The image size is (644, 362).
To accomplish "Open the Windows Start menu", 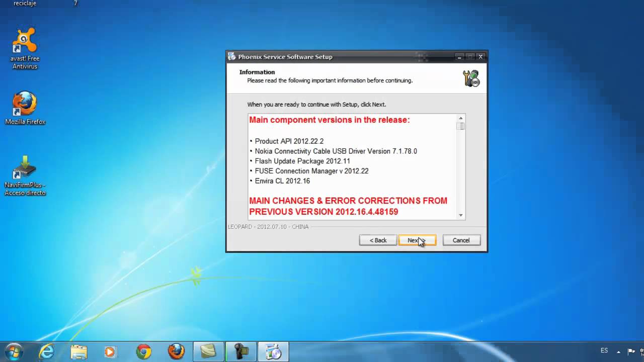I will [x=14, y=351].
